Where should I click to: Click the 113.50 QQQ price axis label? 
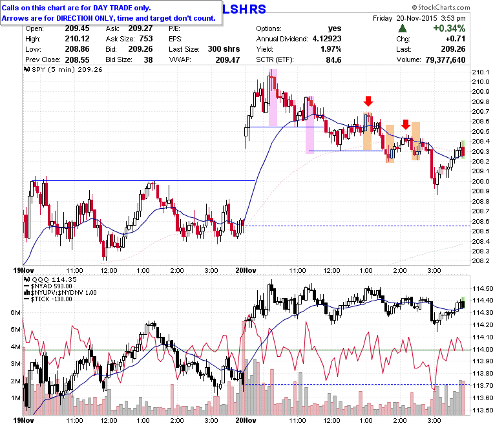pyautogui.click(x=483, y=410)
